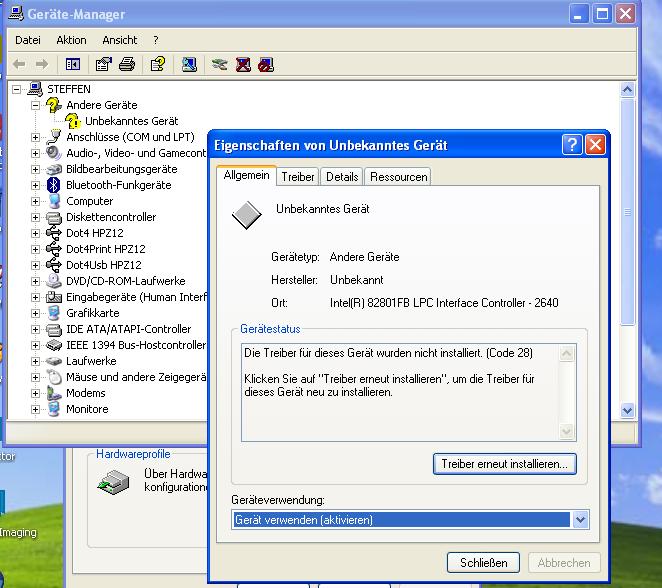Open the Geräteverwendung dropdown
Viewport: 662px width, 588px height.
point(581,520)
